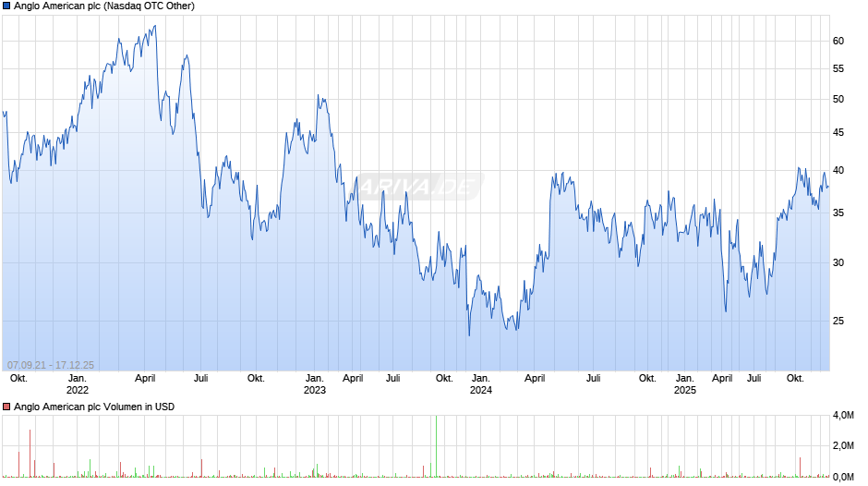Click the chart title 'Anglo American plc (Nasdaq OTC Other)'
Image resolution: width=868 pixels, height=486 pixels.
104,6
